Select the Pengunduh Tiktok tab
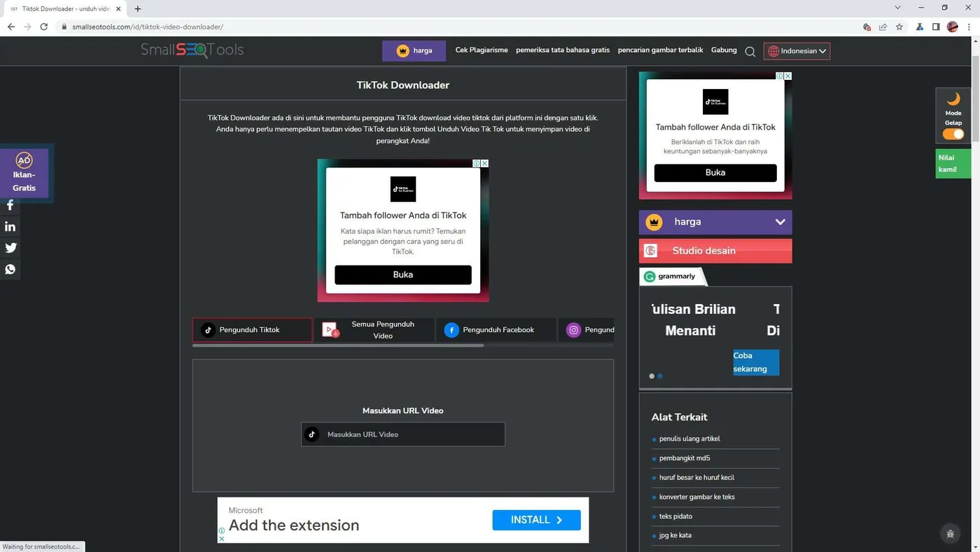Image resolution: width=980 pixels, height=552 pixels. click(253, 330)
